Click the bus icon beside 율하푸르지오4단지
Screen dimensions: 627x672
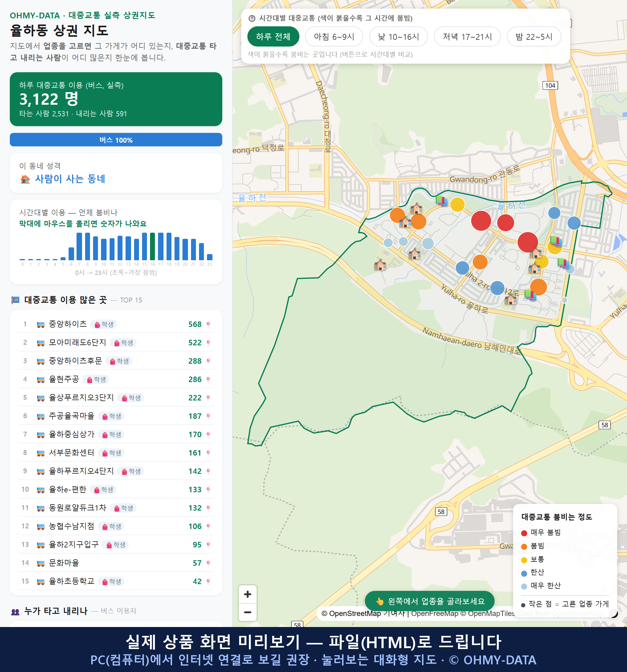pos(40,471)
